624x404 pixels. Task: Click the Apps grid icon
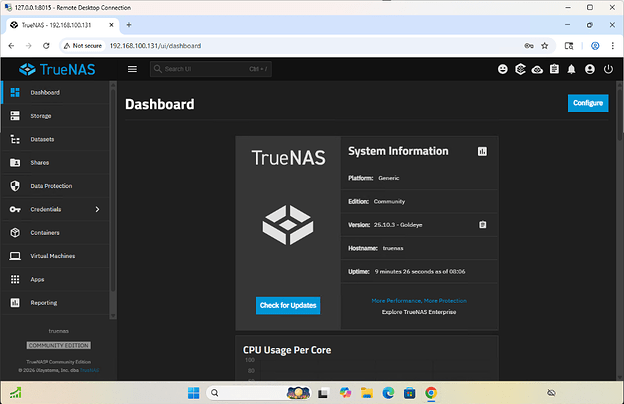coord(15,279)
